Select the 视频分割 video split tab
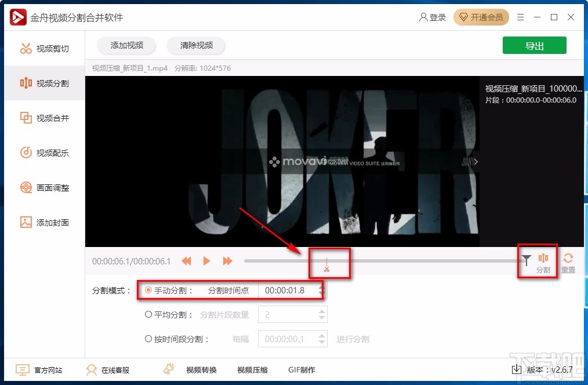The width and height of the screenshot is (588, 385). click(45, 83)
